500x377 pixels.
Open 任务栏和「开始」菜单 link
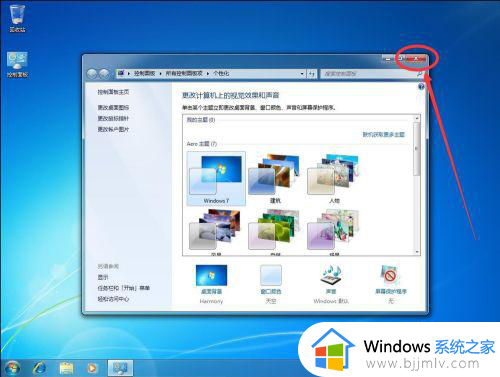click(124, 288)
